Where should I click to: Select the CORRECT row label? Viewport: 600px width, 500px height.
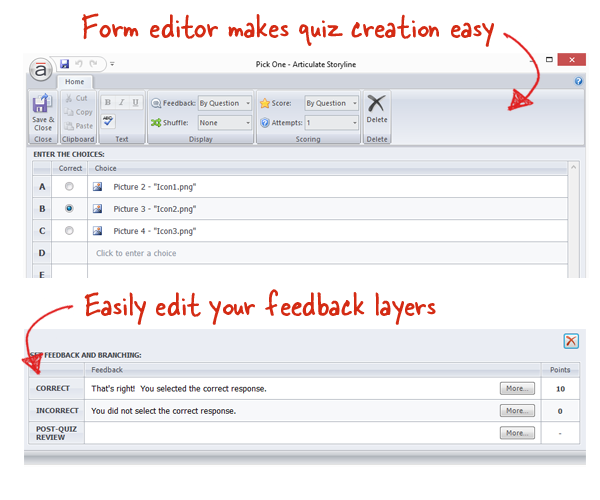(56, 388)
